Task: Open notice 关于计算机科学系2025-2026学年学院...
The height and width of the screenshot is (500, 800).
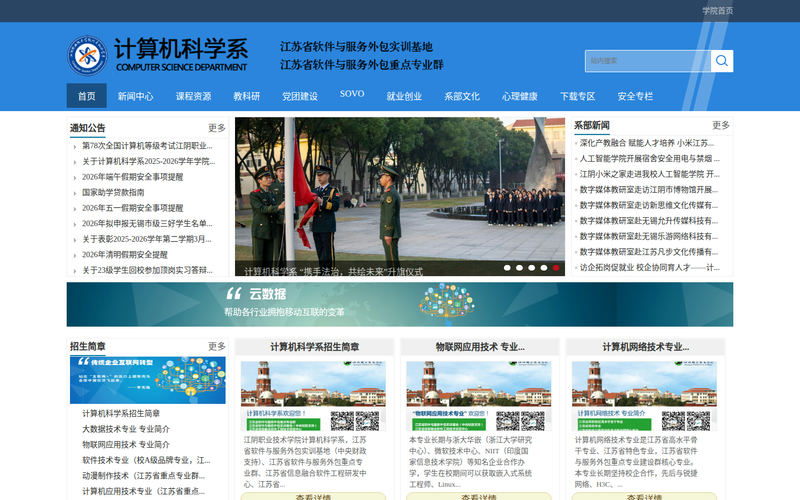Action: (x=148, y=161)
